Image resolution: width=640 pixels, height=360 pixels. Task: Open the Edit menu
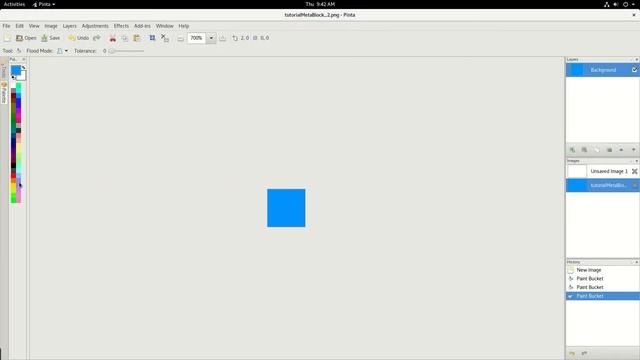coord(20,26)
